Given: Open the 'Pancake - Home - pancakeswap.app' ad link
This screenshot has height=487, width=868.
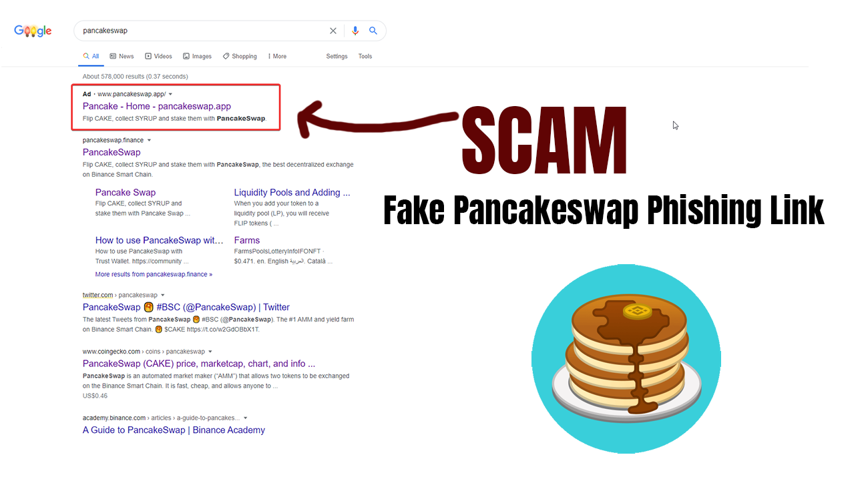Looking at the screenshot, I should [157, 106].
